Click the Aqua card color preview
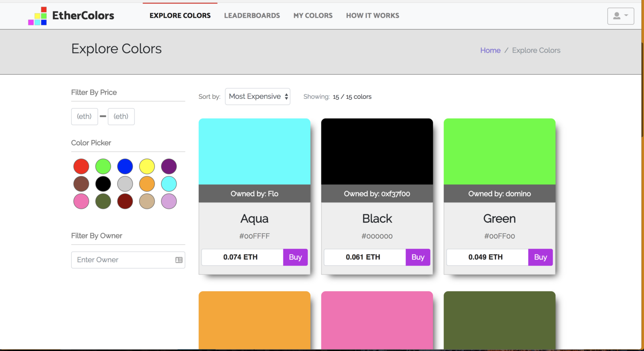Screen dimensions: 644x351 tap(254, 152)
